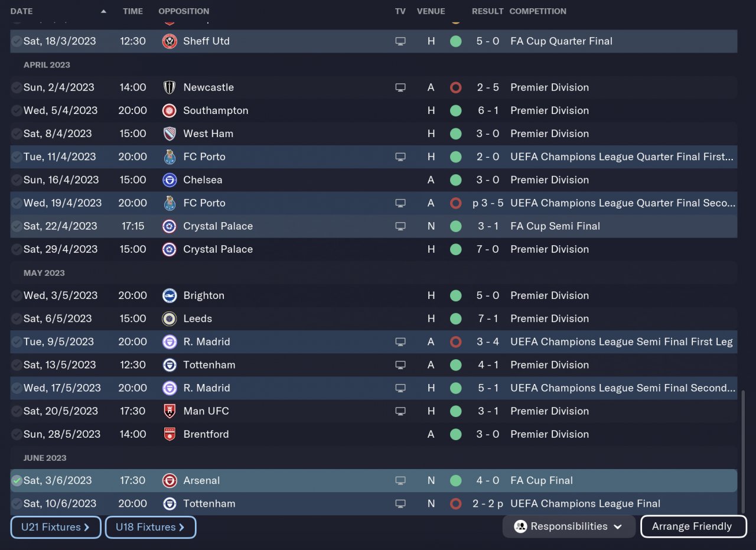The height and width of the screenshot is (550, 756).
Task: Sort by the Opposition column header
Action: pos(184,11)
